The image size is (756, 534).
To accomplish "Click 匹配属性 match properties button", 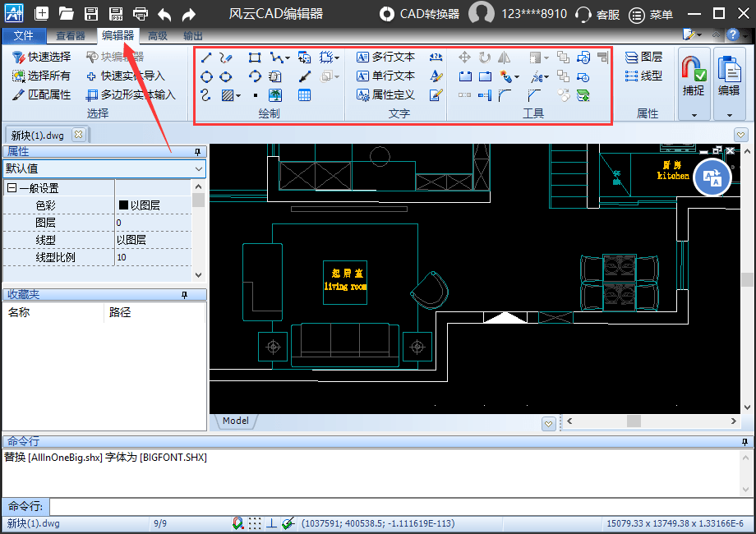I will coord(41,94).
